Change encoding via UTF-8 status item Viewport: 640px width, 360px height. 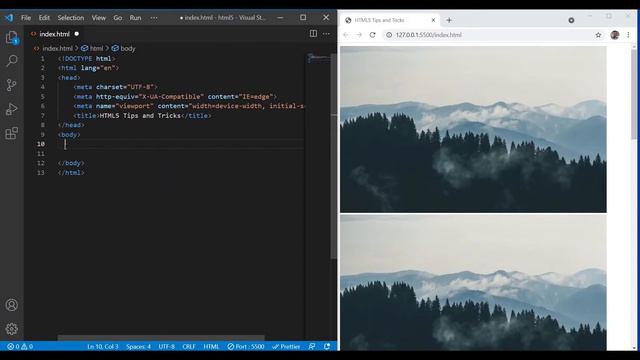166,347
